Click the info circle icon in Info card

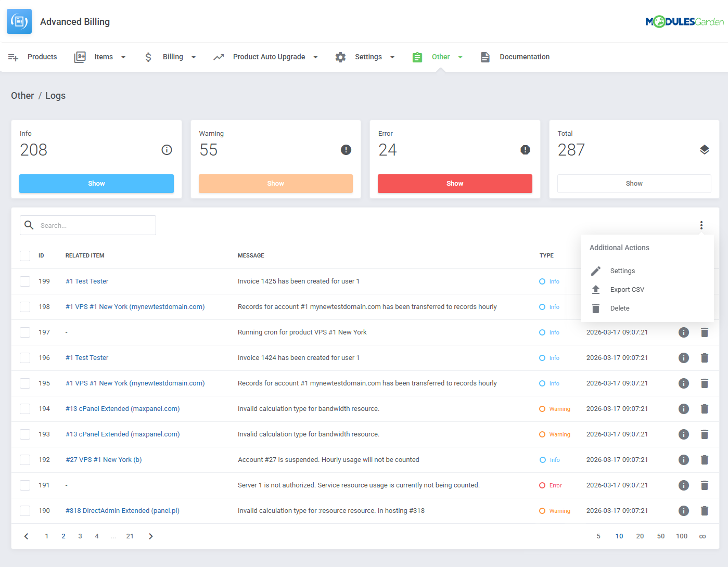click(x=167, y=150)
